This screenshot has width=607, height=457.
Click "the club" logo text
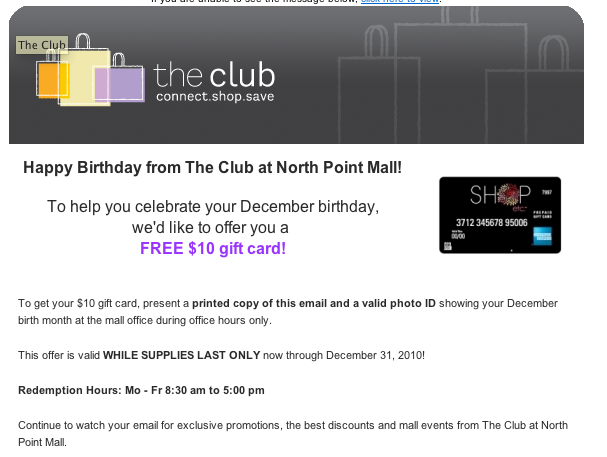[215, 75]
